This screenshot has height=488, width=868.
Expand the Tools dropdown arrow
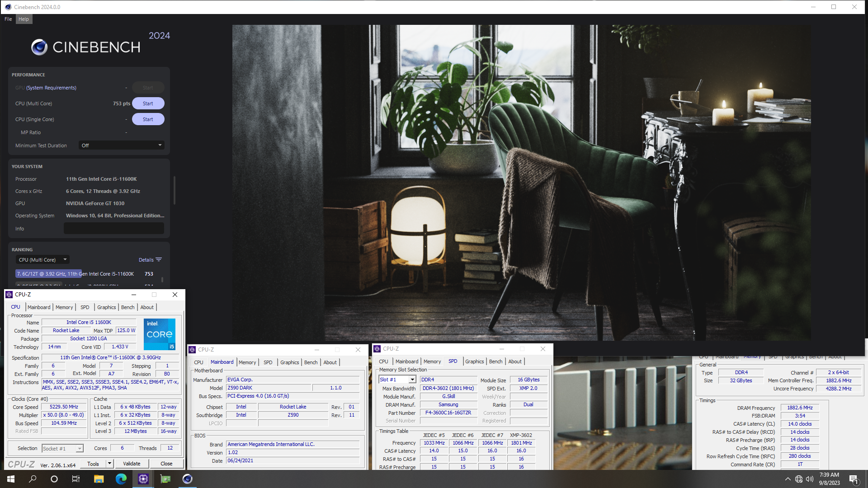pos(109,464)
